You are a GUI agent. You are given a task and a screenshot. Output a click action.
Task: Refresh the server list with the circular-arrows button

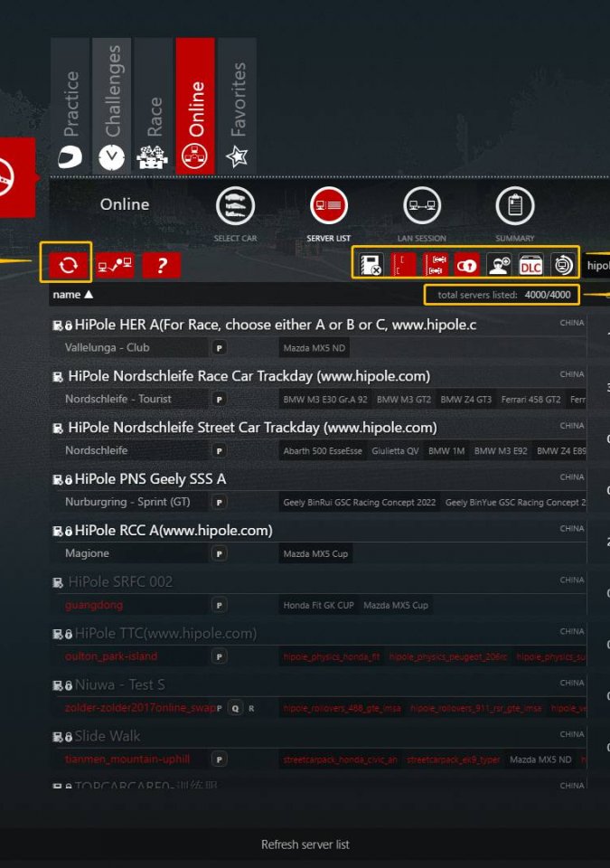click(x=68, y=265)
